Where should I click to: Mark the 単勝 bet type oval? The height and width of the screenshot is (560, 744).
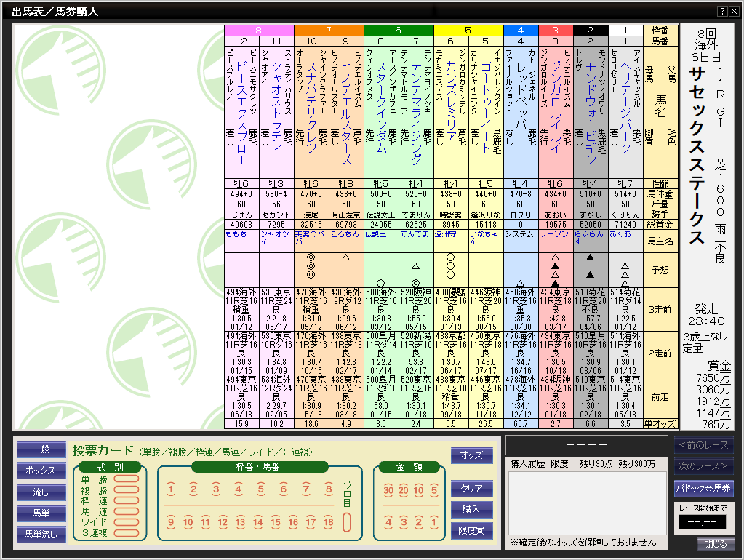[127, 479]
